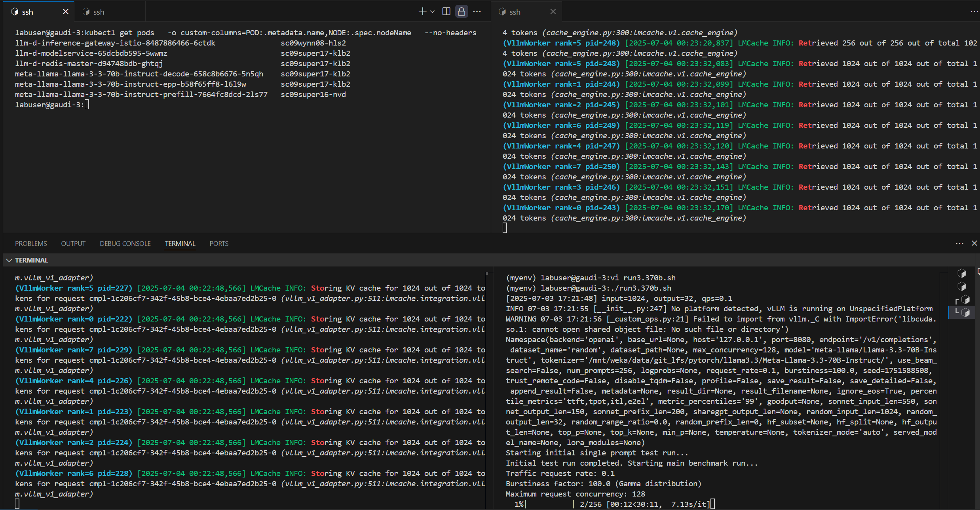
Task: Select the upper split terminal instance
Action: click(x=965, y=299)
